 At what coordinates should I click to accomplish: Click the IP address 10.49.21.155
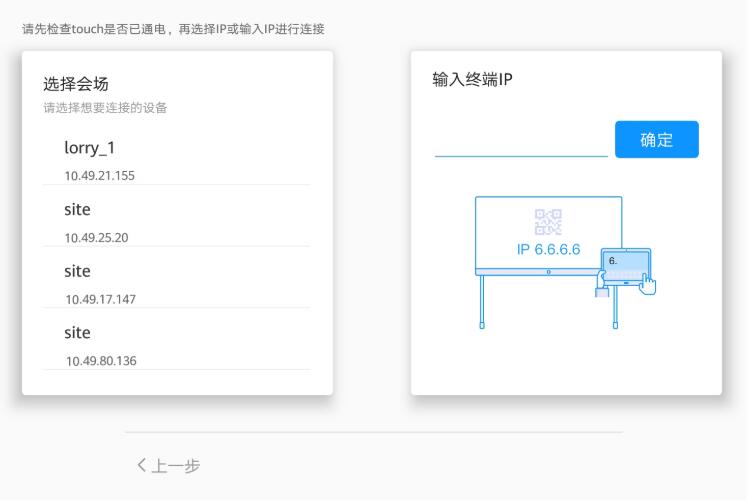(x=99, y=176)
